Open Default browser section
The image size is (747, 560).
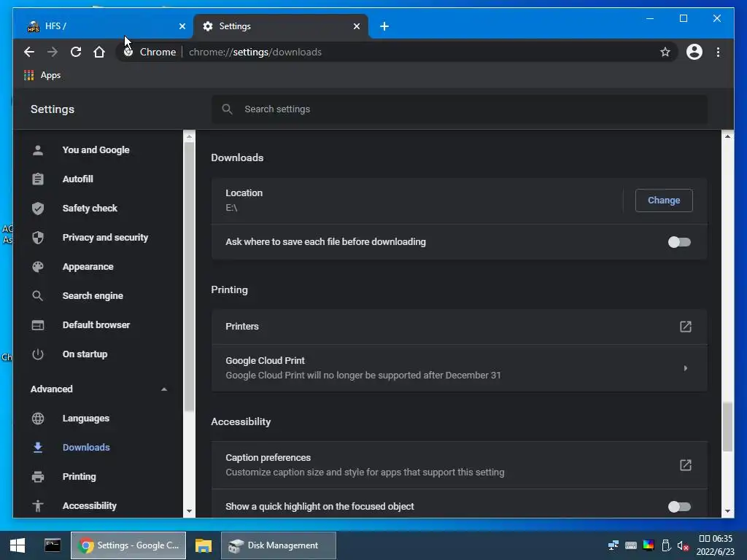tap(96, 324)
